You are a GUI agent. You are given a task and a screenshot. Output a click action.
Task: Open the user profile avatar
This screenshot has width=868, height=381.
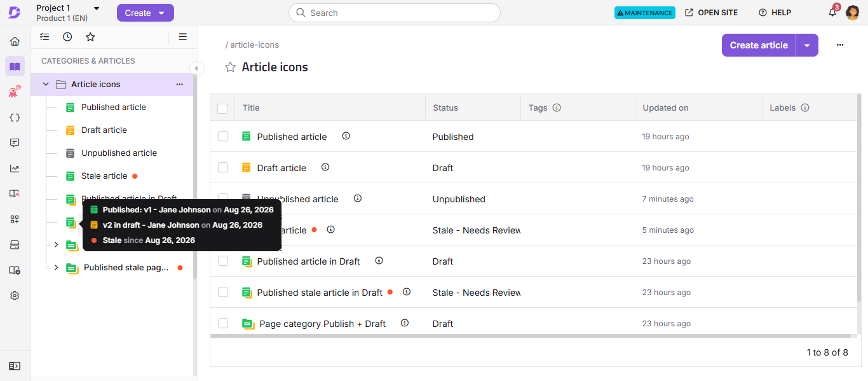coord(852,13)
